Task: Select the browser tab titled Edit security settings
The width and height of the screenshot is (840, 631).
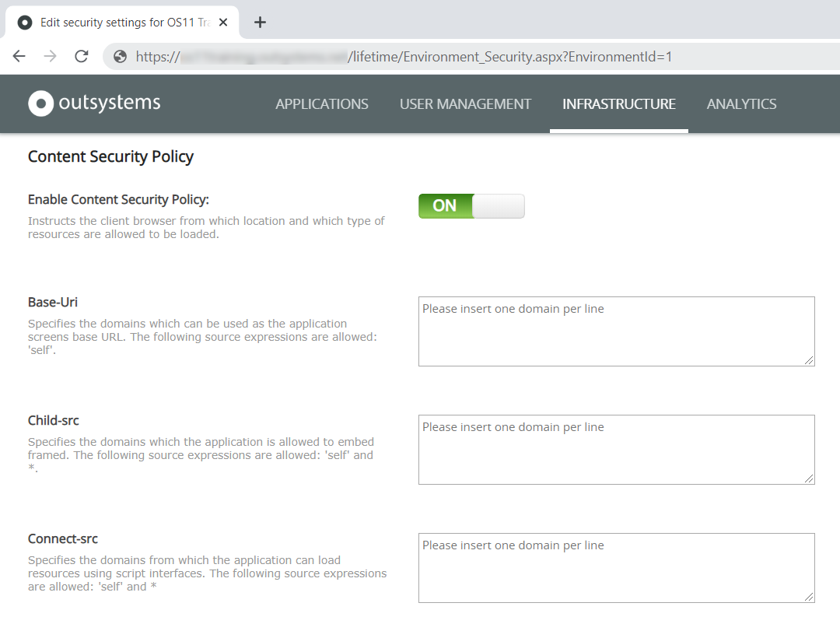Action: (x=124, y=22)
